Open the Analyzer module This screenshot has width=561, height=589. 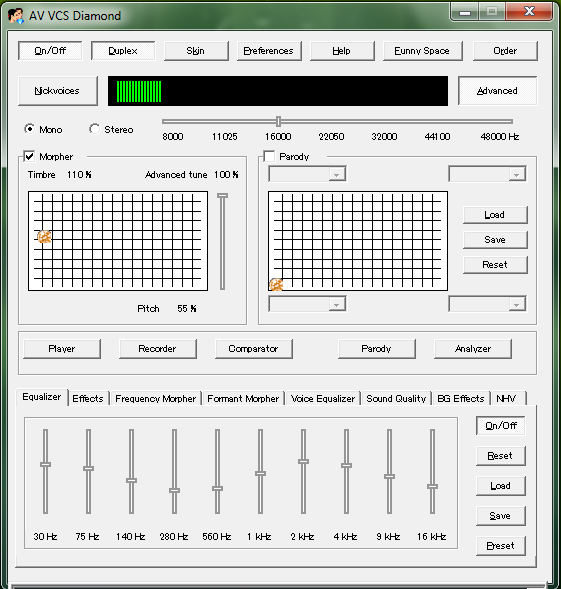[x=473, y=349]
